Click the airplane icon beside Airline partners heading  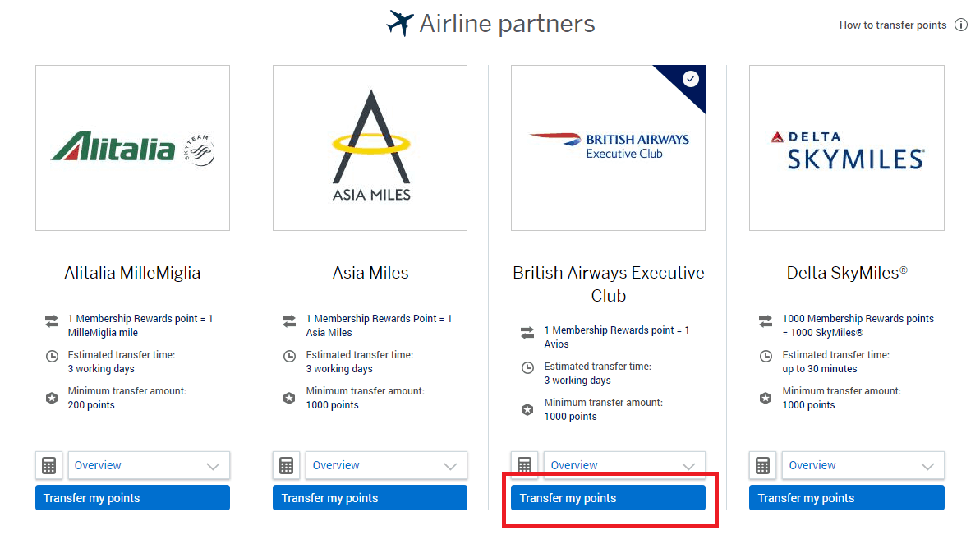[x=400, y=22]
